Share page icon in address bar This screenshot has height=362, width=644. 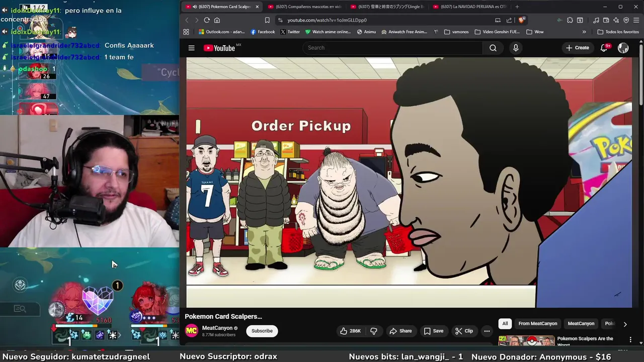click(x=509, y=20)
